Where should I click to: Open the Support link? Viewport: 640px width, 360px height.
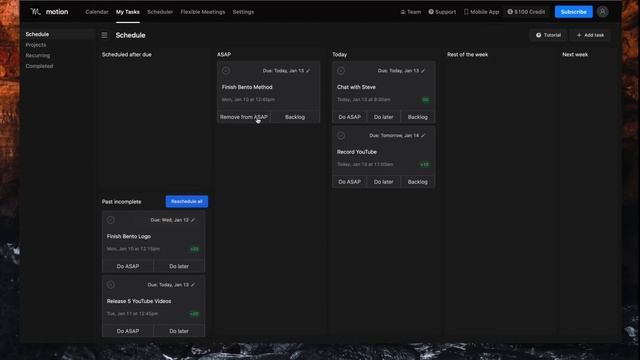[x=442, y=12]
